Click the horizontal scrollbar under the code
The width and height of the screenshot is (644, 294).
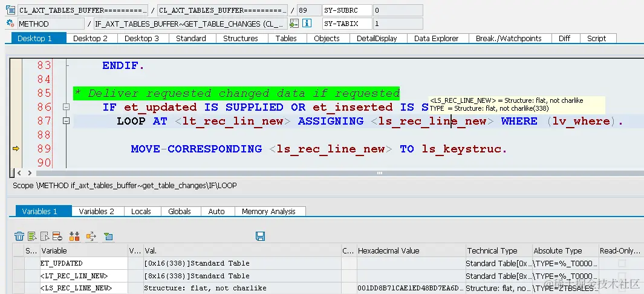[340, 173]
